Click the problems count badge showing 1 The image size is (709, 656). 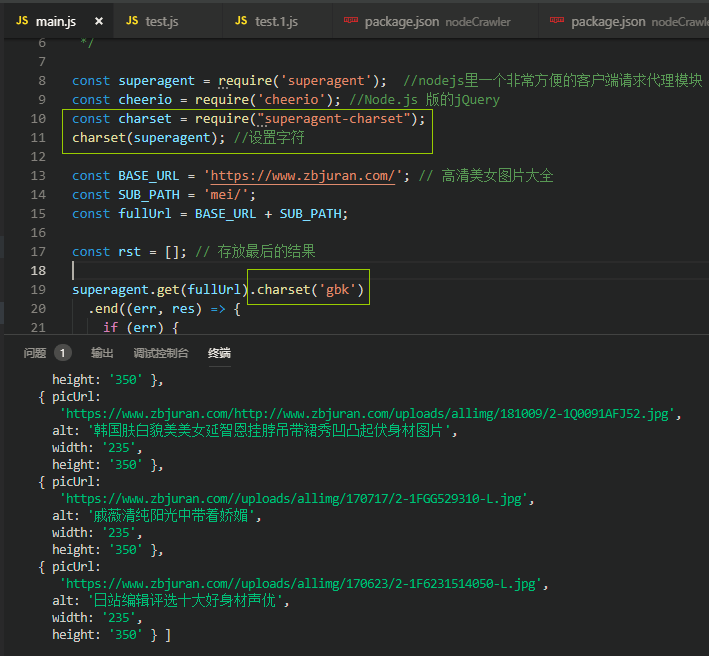(x=62, y=353)
